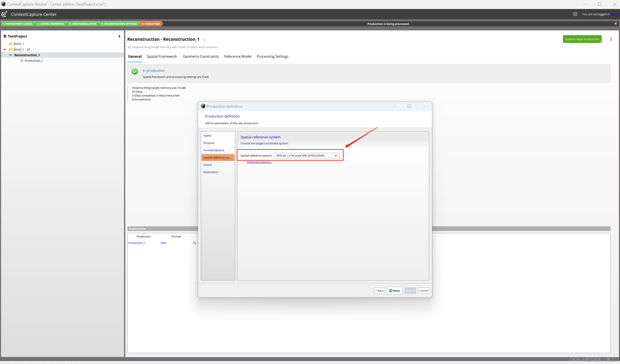Select the 3- Aerotriangulation workflow step
The height and width of the screenshot is (364, 620).
click(x=82, y=24)
